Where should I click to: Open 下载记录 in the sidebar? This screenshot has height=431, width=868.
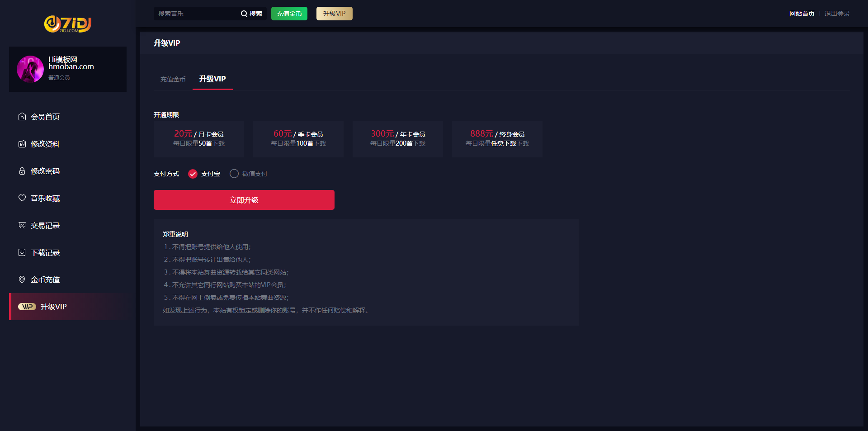click(68, 252)
